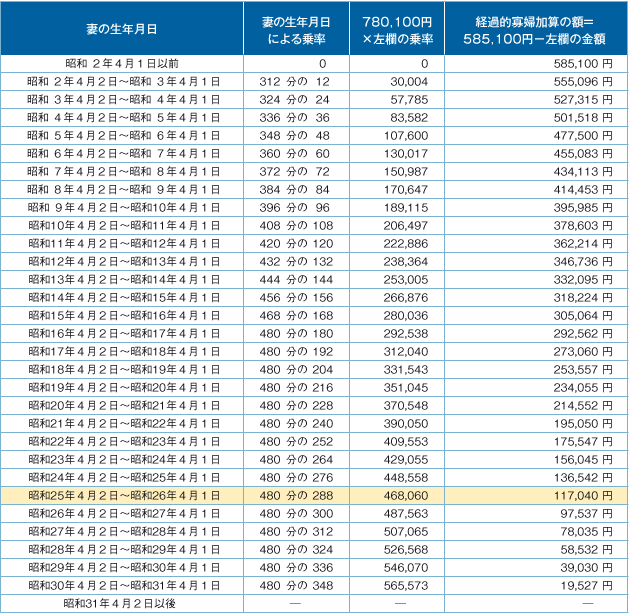The width and height of the screenshot is (629, 613).
Task: Click the ratio '396 分の 96'
Action: click(294, 208)
